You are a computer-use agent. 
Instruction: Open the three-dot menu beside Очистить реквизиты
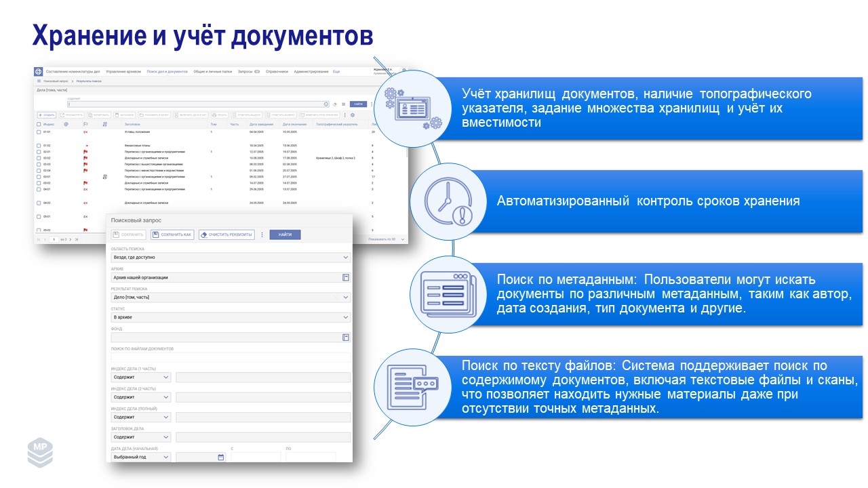(x=262, y=235)
